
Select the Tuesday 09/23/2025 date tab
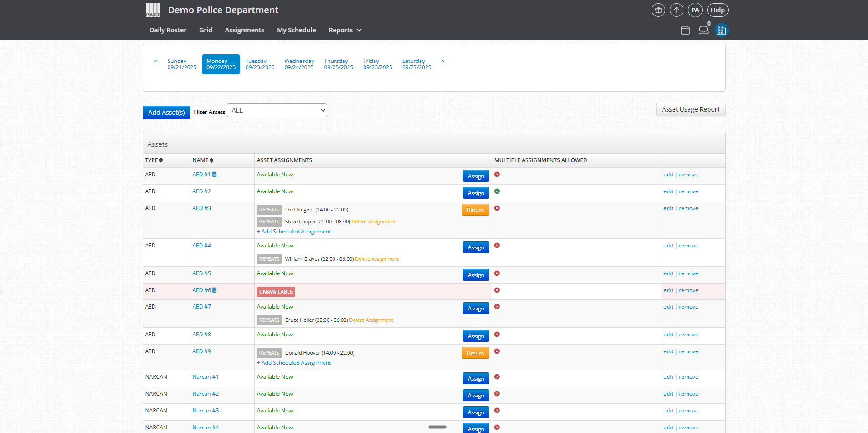click(x=260, y=64)
